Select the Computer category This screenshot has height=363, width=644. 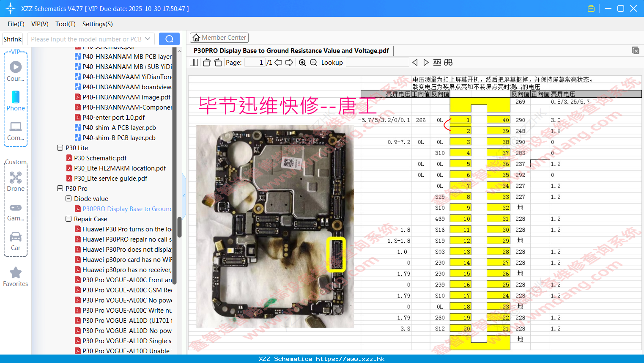16,131
